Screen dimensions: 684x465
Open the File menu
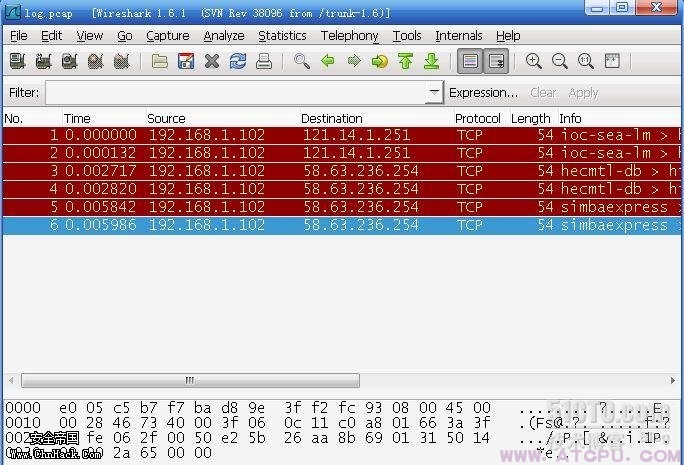point(19,36)
